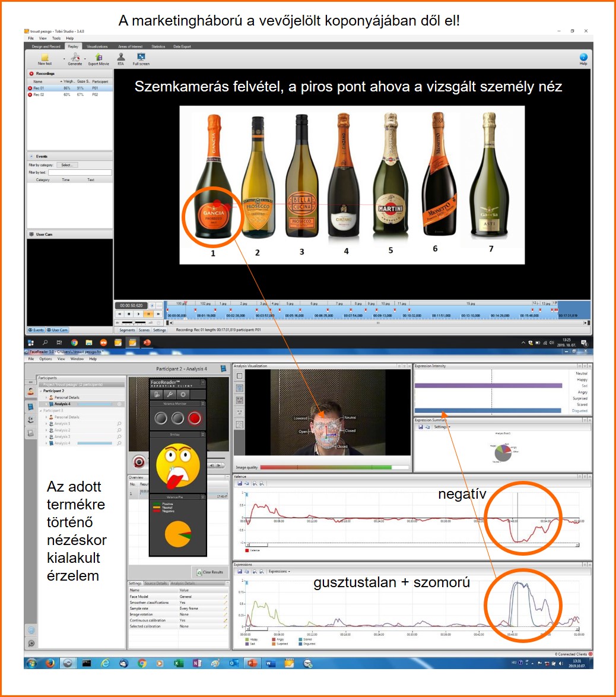Switch to Data Export tab
616x697 pixels.
point(182,46)
